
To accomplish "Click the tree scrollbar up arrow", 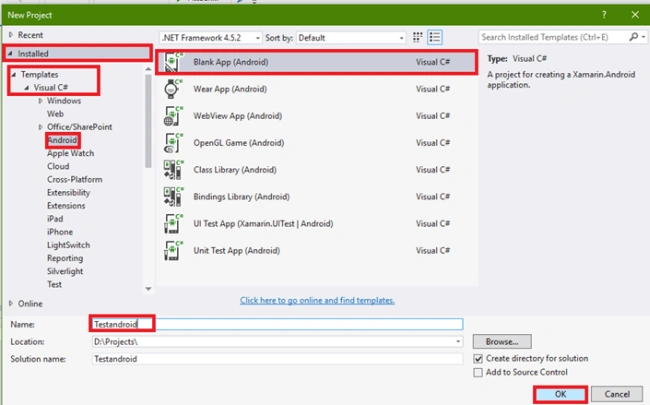I will click(x=148, y=69).
